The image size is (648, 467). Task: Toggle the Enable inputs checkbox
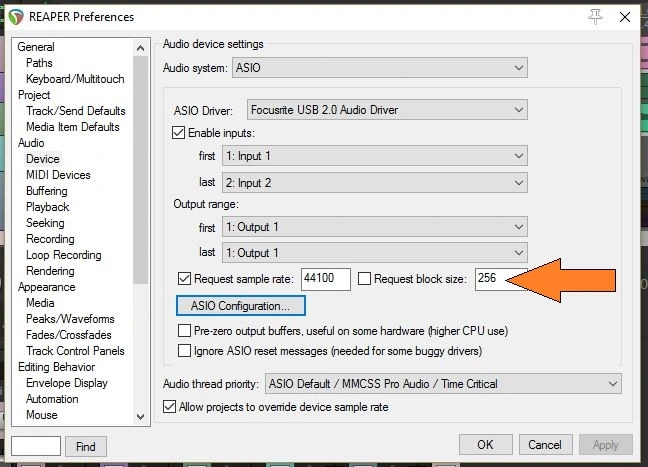[x=180, y=133]
